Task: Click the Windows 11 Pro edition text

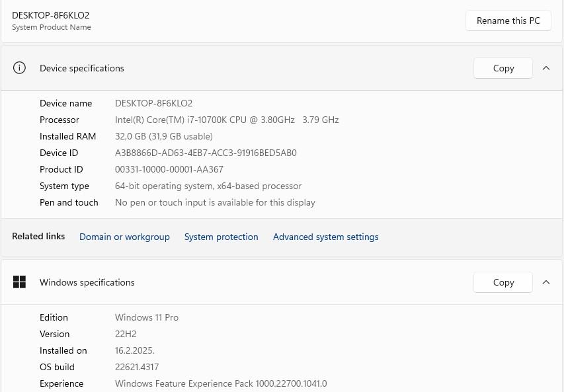Action: pos(147,317)
